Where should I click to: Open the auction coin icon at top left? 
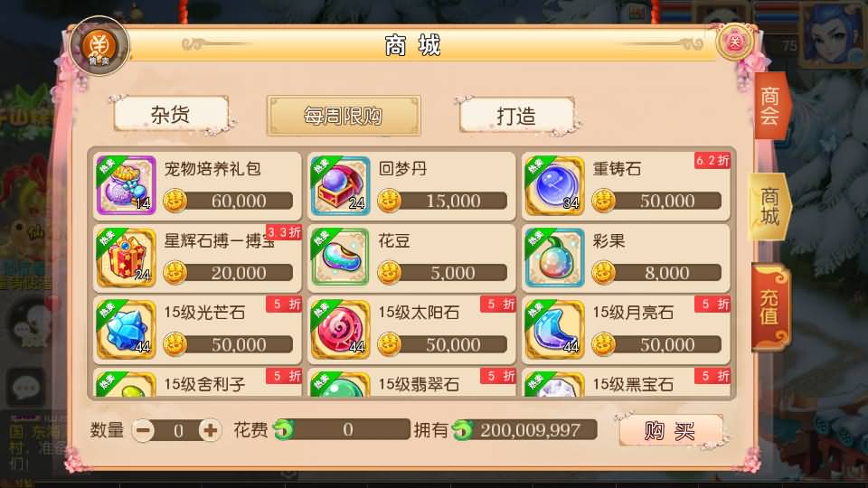[x=99, y=46]
